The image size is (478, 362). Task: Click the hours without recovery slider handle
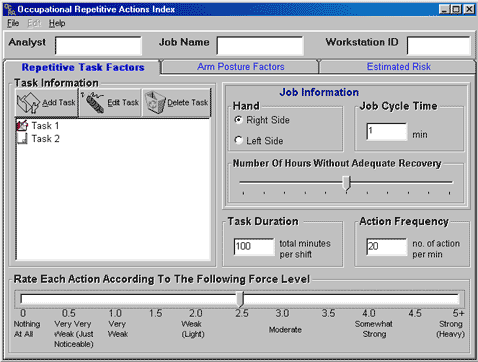click(347, 183)
